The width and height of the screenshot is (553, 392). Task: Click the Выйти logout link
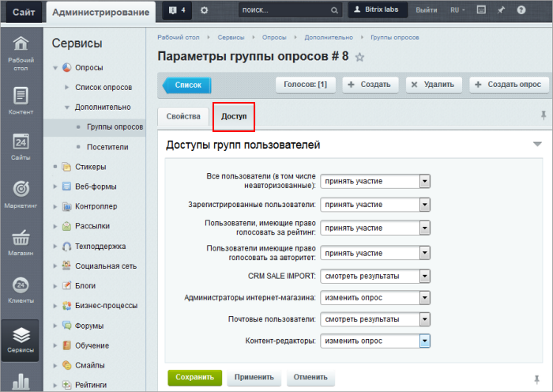(427, 10)
